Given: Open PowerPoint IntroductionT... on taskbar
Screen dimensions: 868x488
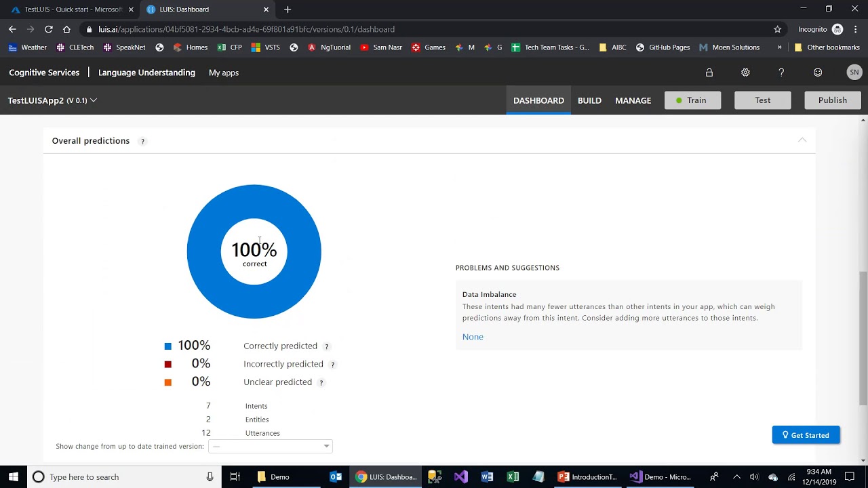Looking at the screenshot, I should click(587, 476).
